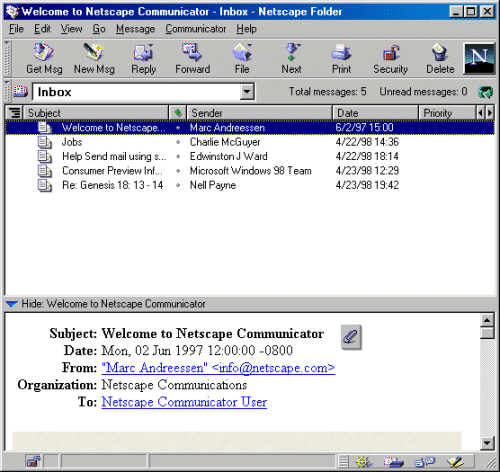Click the mail folder icon beside Inbox
The image size is (500, 472).
point(20,91)
